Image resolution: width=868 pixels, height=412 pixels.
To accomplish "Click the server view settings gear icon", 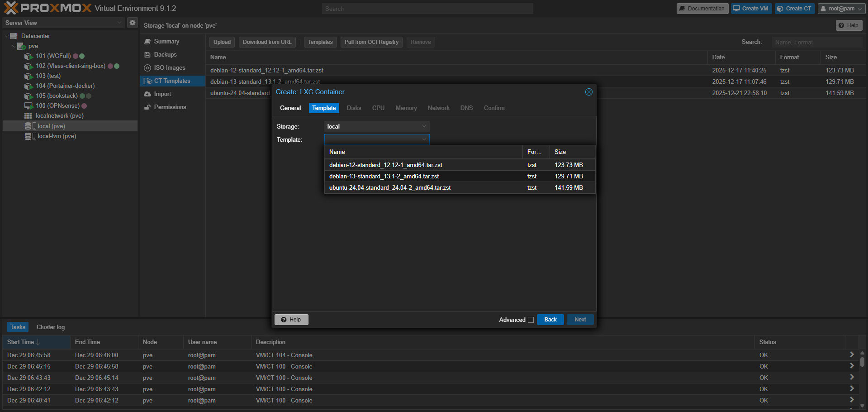I will tap(133, 23).
